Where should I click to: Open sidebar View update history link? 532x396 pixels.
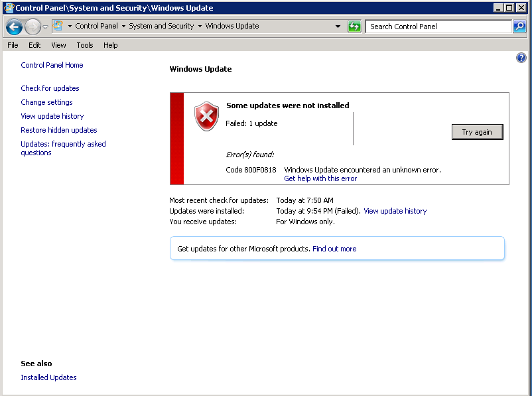(52, 116)
